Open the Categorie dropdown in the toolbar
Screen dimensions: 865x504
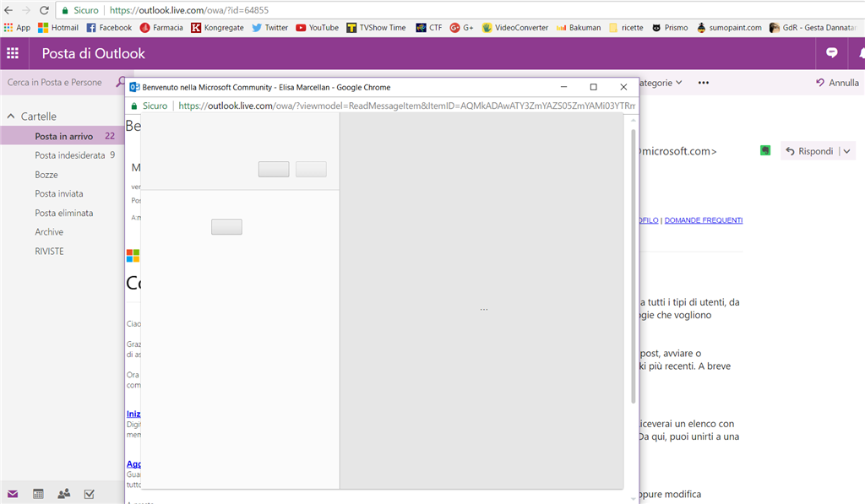point(661,83)
